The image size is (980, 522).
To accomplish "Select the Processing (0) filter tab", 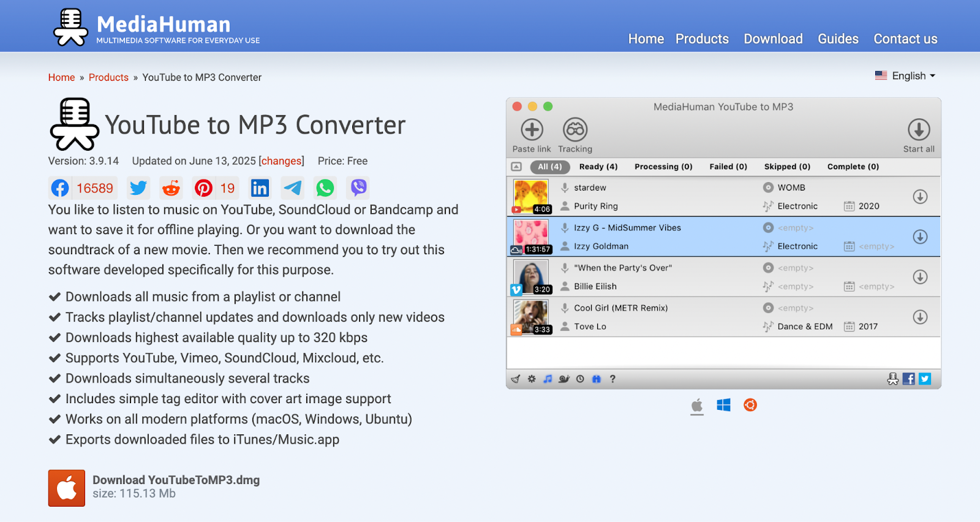I will pyautogui.click(x=663, y=167).
